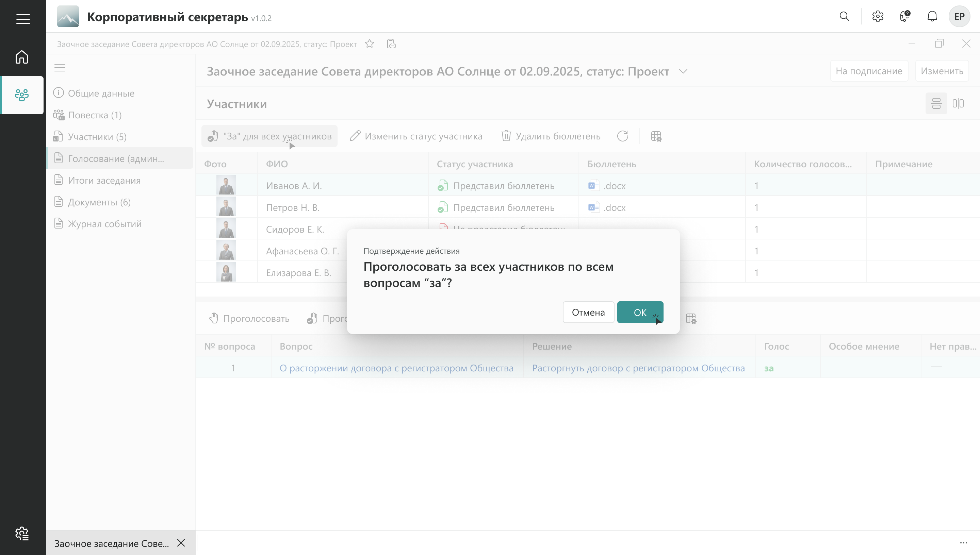The height and width of the screenshot is (555, 980).
Task: Switch to the horizontal split layout icon
Action: point(936,103)
